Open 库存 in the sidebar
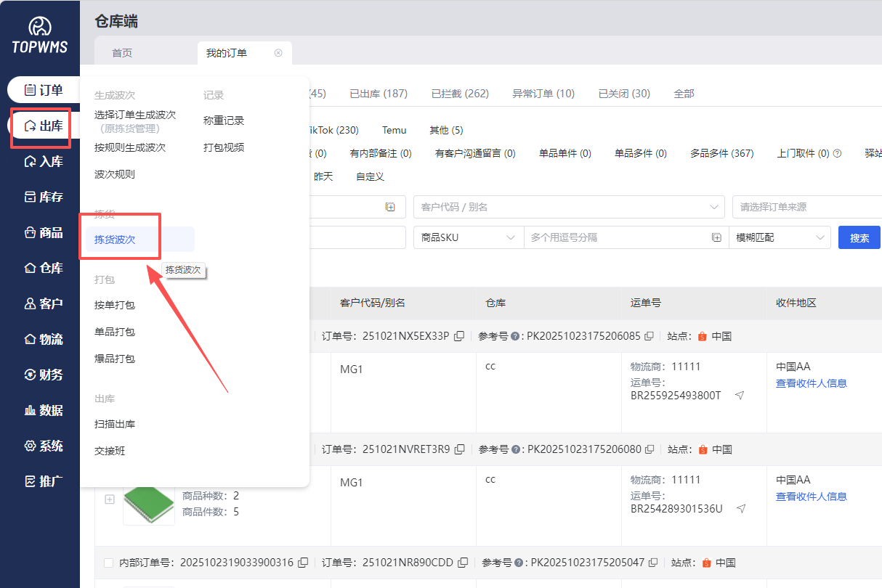The height and width of the screenshot is (588, 882). [44, 197]
